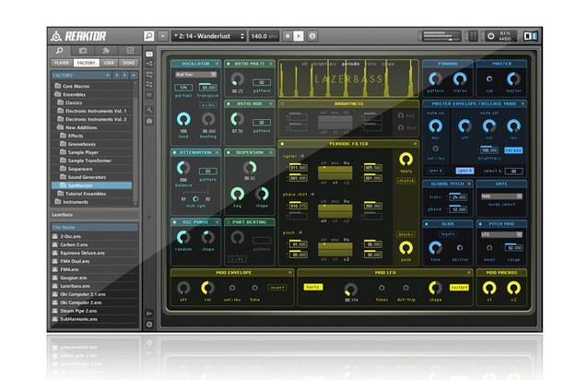Switch to the FACTORY browser tab
The image size is (588, 380).
click(x=87, y=63)
